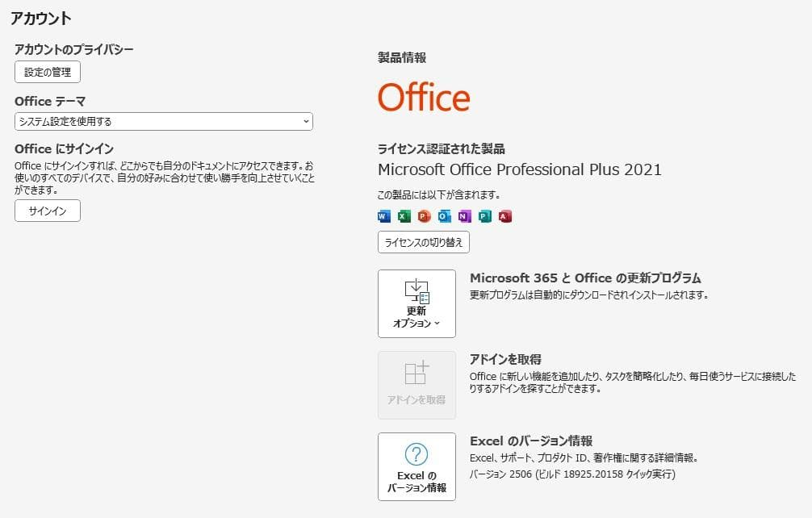
Task: Open Excel のバージョン情報 tile
Action: pyautogui.click(x=416, y=466)
